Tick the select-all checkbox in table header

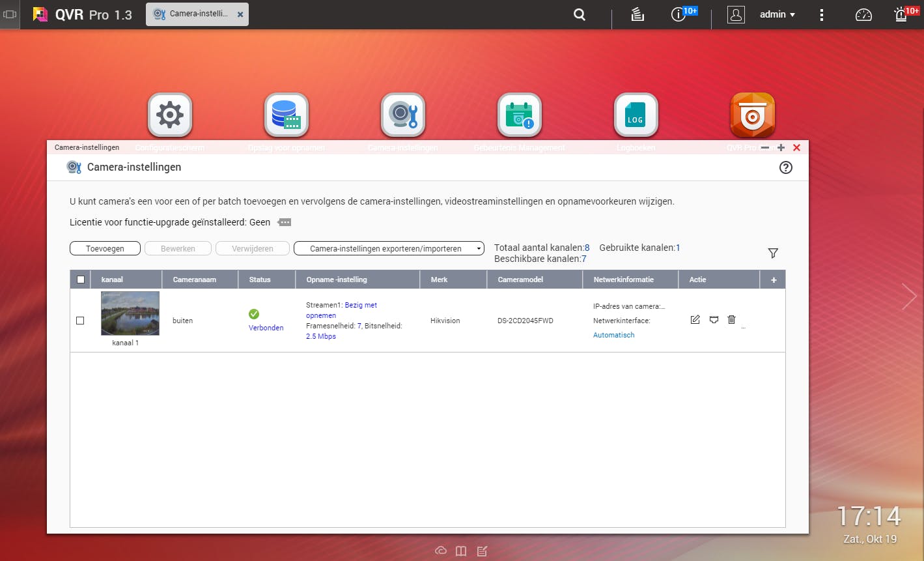(x=81, y=280)
